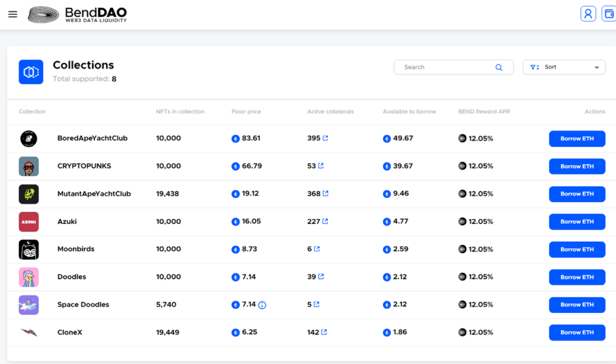This screenshot has height=364, width=616.
Task: Open MutantApeYachtClub active collaterals external link
Action: (325, 193)
